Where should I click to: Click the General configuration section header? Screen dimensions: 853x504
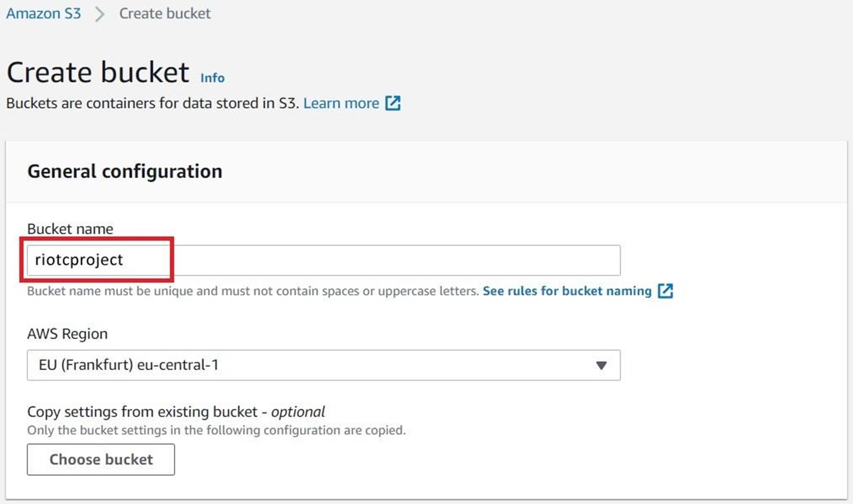click(x=125, y=171)
